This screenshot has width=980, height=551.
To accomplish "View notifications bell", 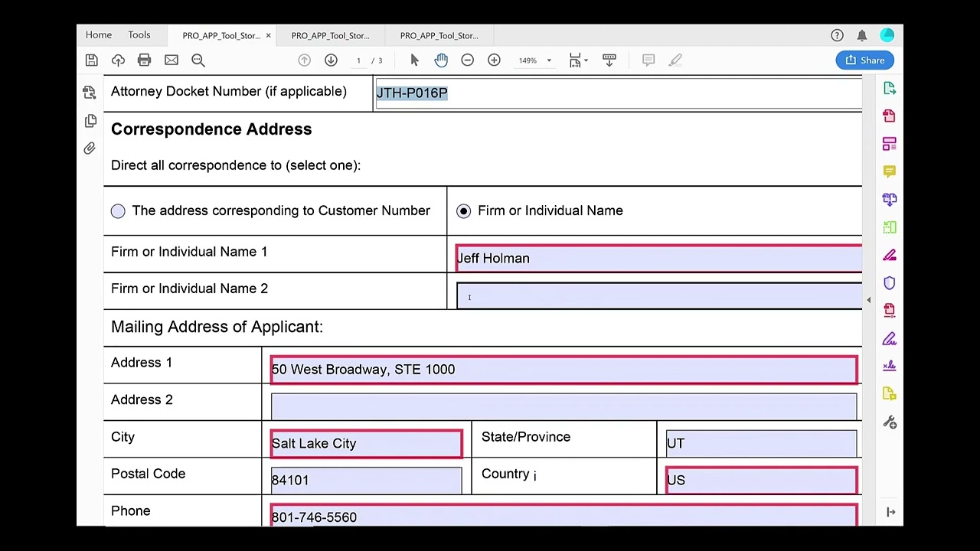I will tap(862, 35).
